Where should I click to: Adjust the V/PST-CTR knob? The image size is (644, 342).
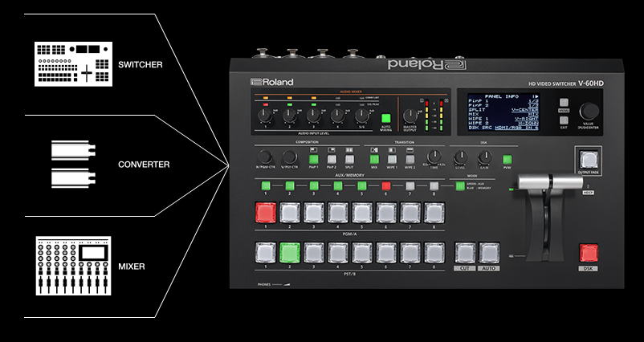289,157
